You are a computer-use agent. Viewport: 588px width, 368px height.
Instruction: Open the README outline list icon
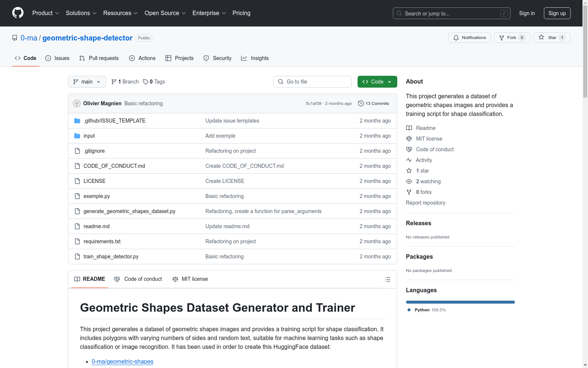pos(387,279)
